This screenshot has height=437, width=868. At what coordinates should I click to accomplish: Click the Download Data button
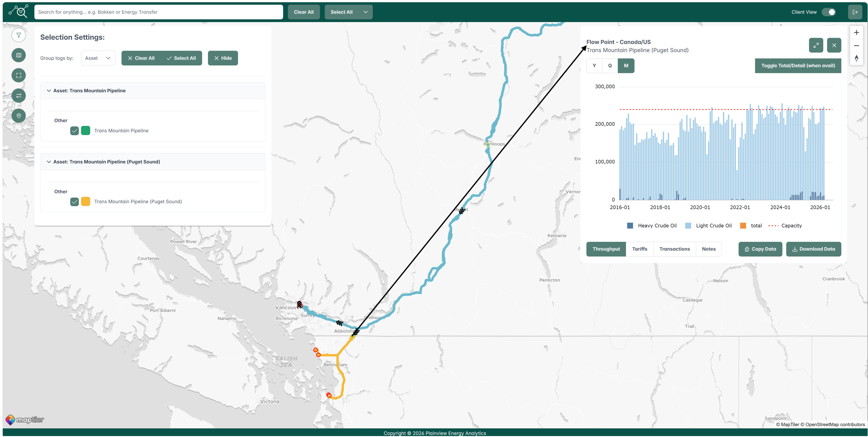coord(813,249)
